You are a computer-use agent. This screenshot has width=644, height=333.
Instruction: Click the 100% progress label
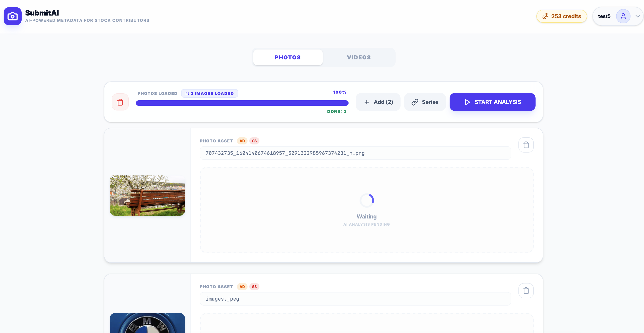pos(340,92)
